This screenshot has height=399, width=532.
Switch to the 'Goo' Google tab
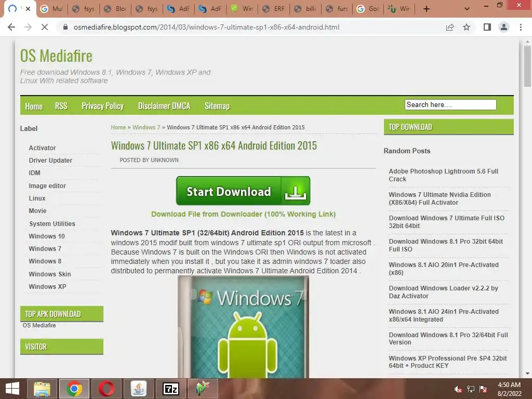pyautogui.click(x=368, y=9)
